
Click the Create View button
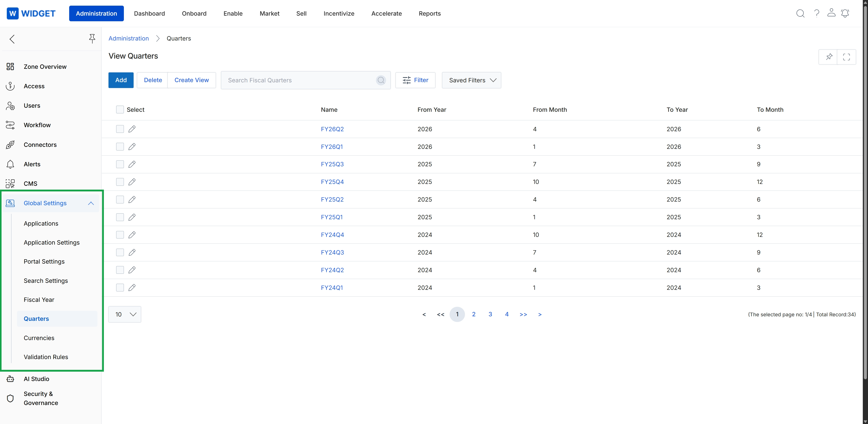pyautogui.click(x=191, y=80)
